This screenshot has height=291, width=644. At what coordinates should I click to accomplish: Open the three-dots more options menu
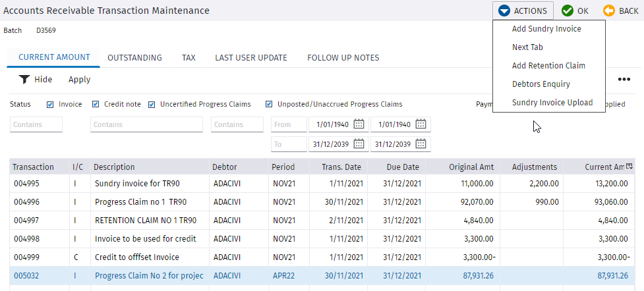point(624,79)
